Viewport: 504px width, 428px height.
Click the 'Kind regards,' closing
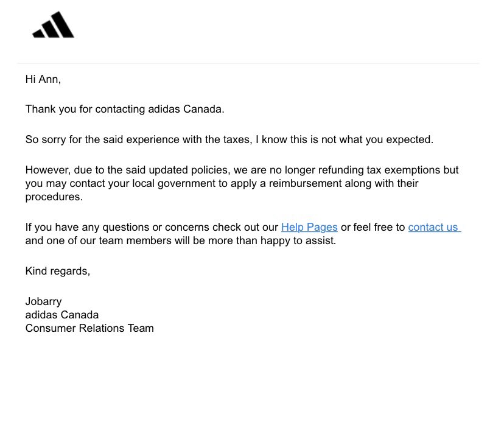[58, 271]
